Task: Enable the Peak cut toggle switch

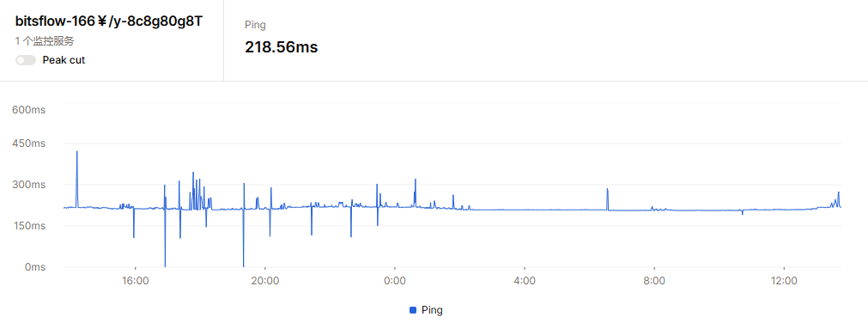Action: click(x=26, y=60)
